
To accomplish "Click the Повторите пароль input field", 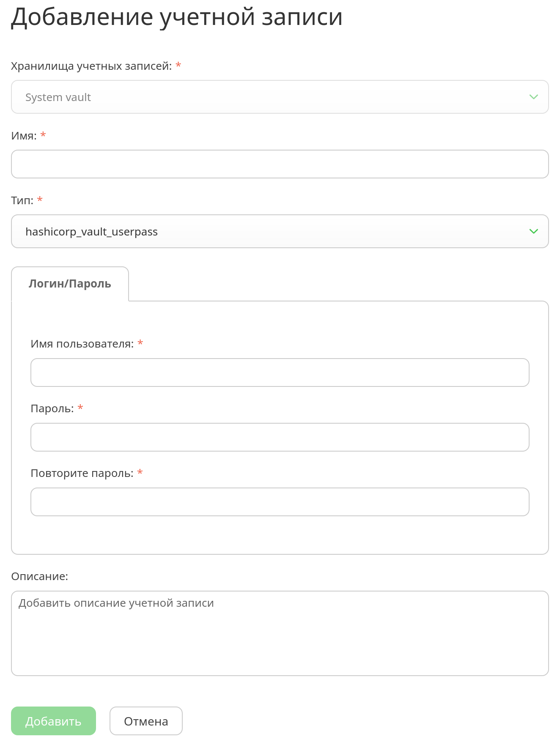I will tap(280, 502).
